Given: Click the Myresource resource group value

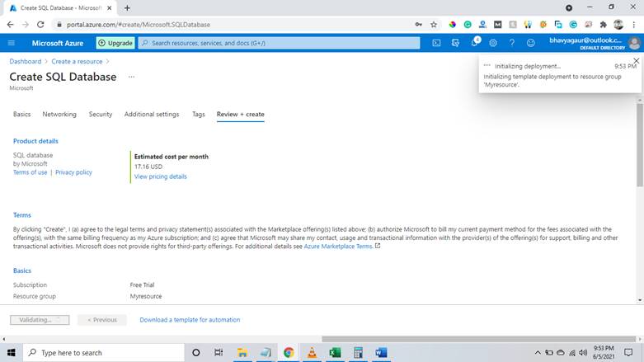Looking at the screenshot, I should (146, 296).
